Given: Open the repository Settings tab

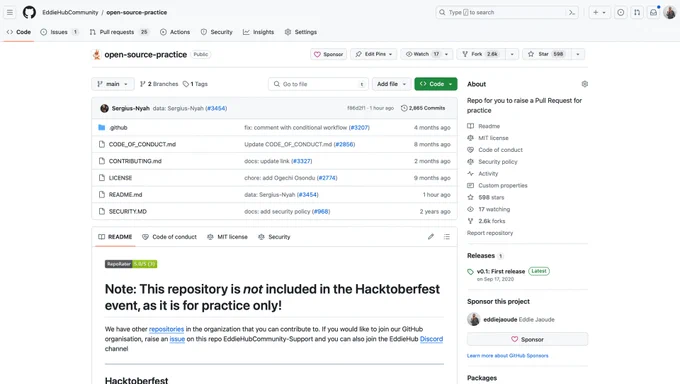Looking at the screenshot, I should (301, 32).
